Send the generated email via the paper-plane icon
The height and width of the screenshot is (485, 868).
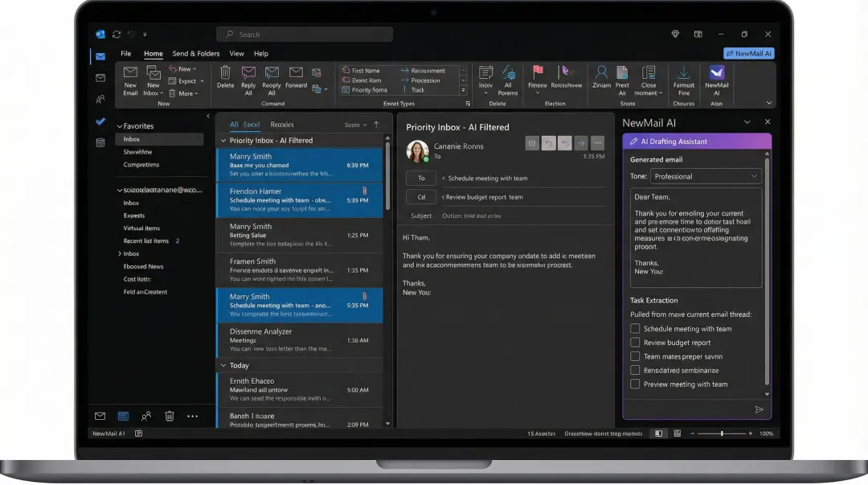759,409
